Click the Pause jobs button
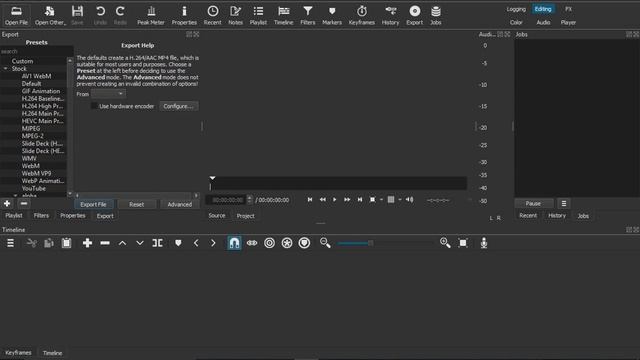 click(533, 203)
